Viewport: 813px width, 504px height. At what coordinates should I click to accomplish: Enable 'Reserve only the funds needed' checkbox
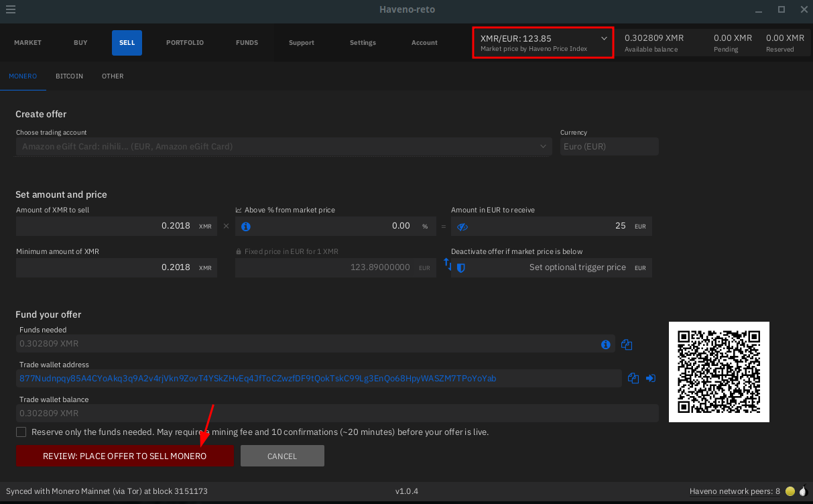pos(21,432)
